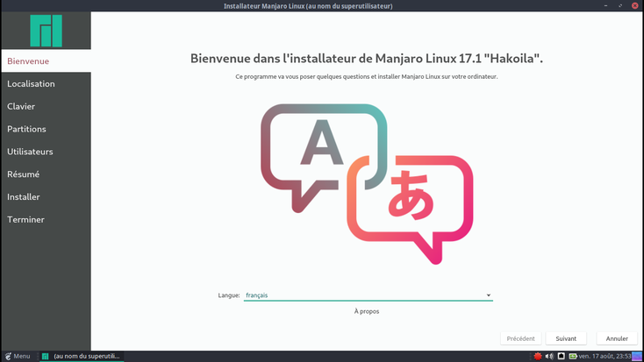Click the language speech bubbles illustration
The height and width of the screenshot is (362, 644).
coord(367,184)
